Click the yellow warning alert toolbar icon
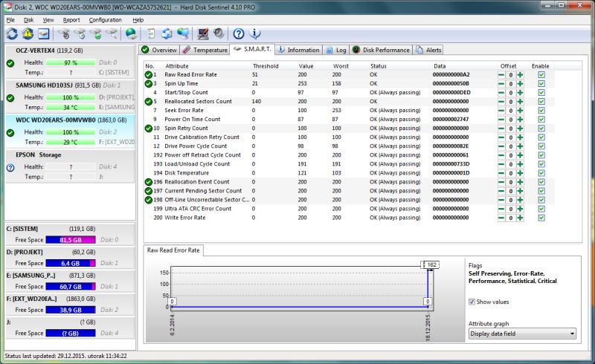 coord(28,33)
